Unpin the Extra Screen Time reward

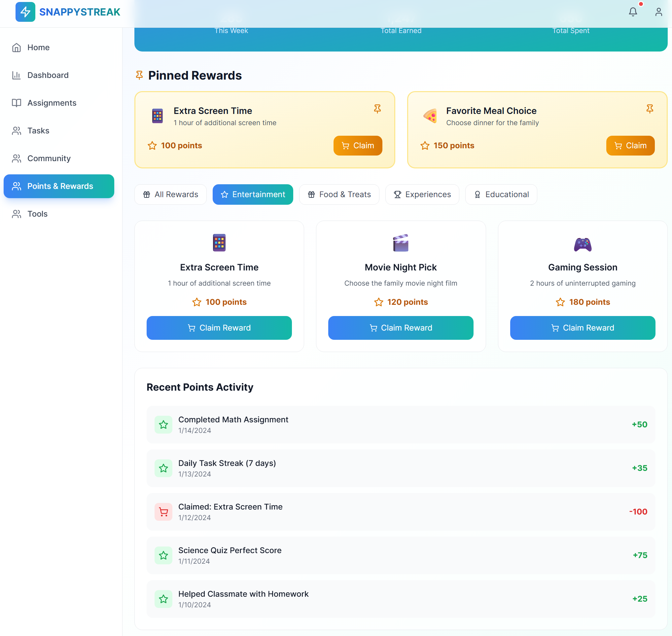pyautogui.click(x=377, y=109)
